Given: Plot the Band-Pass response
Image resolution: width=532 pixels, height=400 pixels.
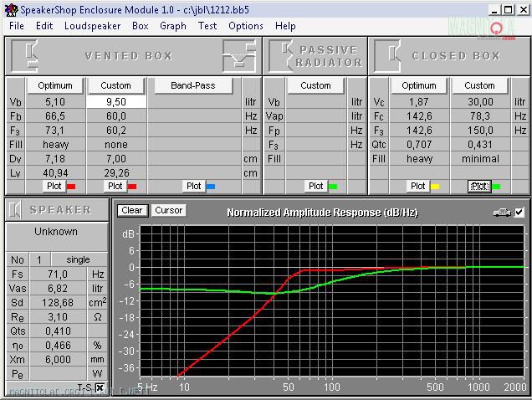Looking at the screenshot, I should click(194, 186).
